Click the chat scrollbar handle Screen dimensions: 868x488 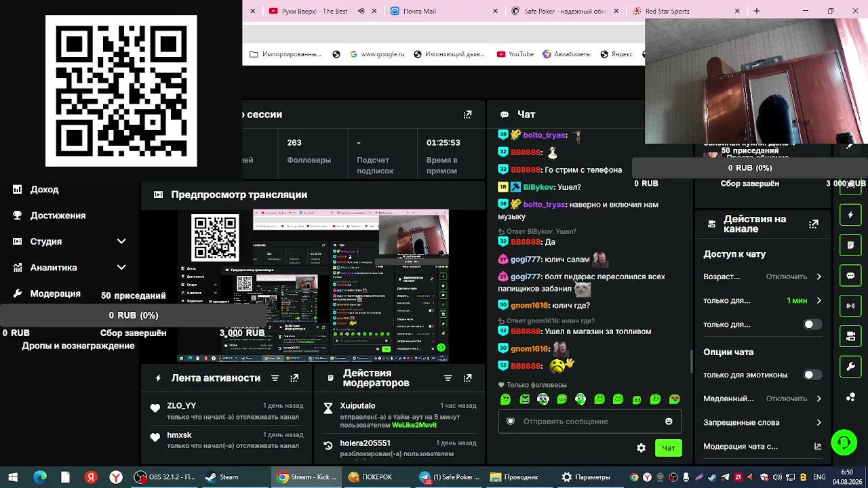tap(692, 361)
